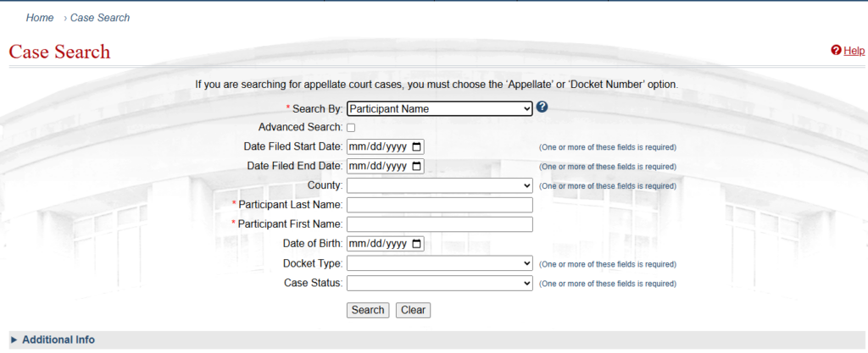
Task: Click the Case Search breadcrumb
Action: pyautogui.click(x=100, y=17)
